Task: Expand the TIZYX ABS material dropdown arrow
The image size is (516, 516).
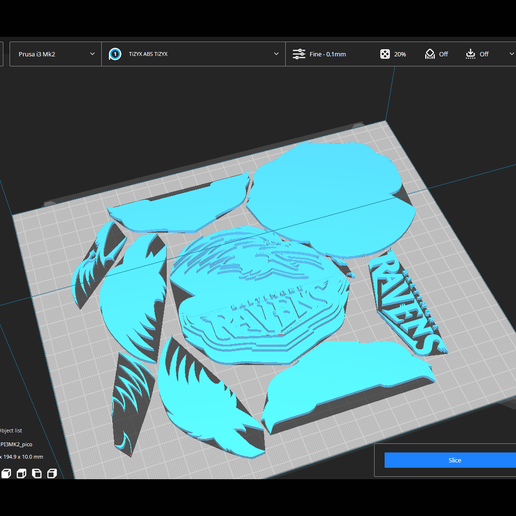Action: (276, 54)
